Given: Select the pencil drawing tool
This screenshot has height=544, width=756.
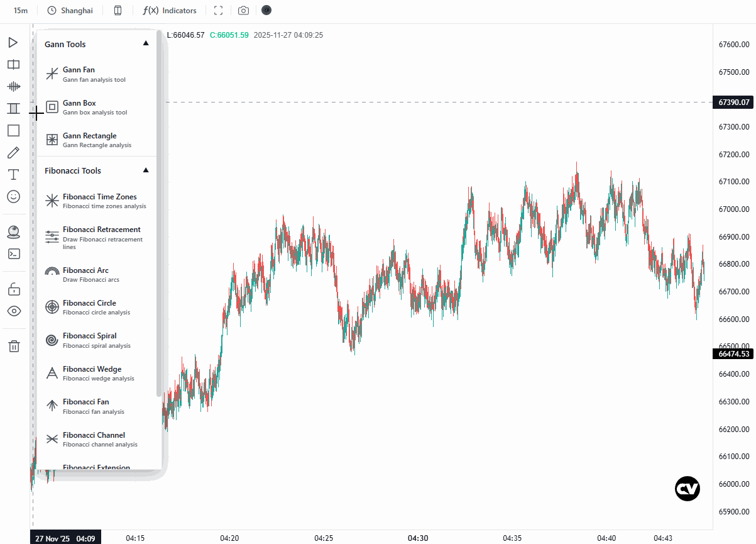Looking at the screenshot, I should pyautogui.click(x=13, y=153).
